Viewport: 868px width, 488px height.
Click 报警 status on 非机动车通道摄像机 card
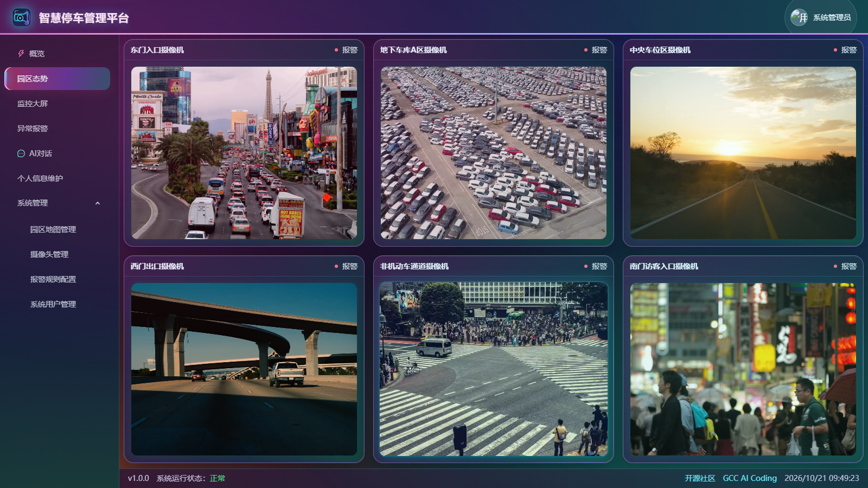(x=596, y=266)
